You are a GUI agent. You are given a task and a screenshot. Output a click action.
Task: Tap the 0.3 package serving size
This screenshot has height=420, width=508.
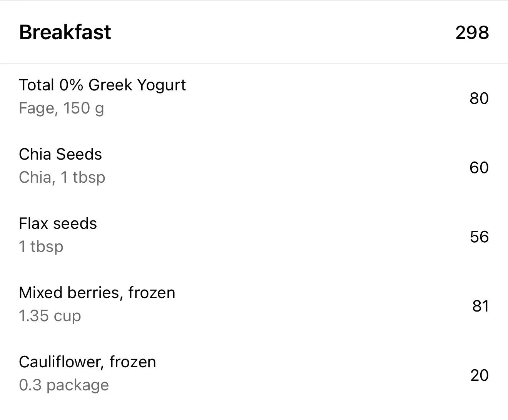click(64, 385)
